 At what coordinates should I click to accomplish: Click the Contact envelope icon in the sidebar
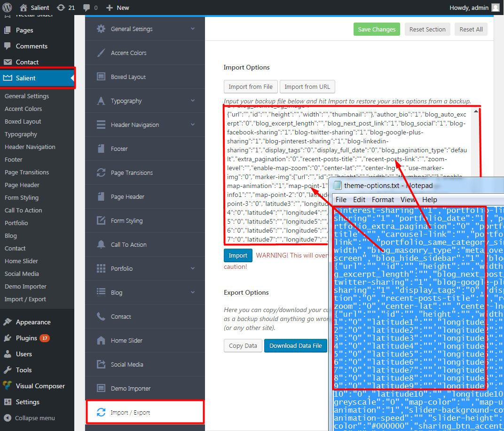[x=8, y=62]
